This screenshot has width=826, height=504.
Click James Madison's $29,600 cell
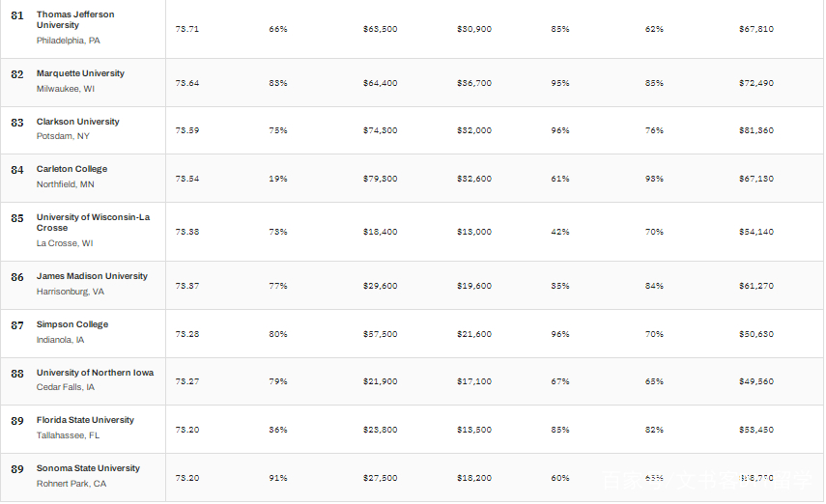[x=380, y=286]
